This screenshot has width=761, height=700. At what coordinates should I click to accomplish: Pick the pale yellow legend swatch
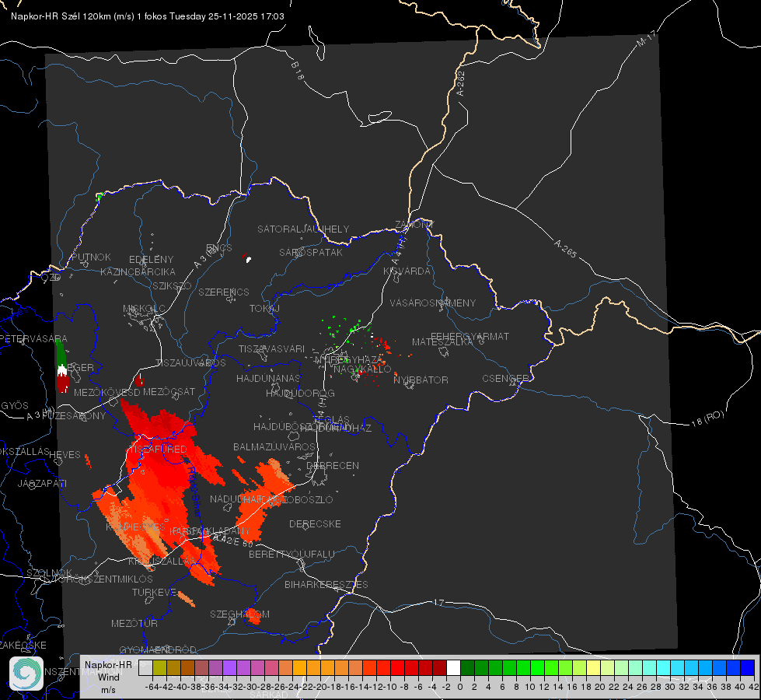594,667
